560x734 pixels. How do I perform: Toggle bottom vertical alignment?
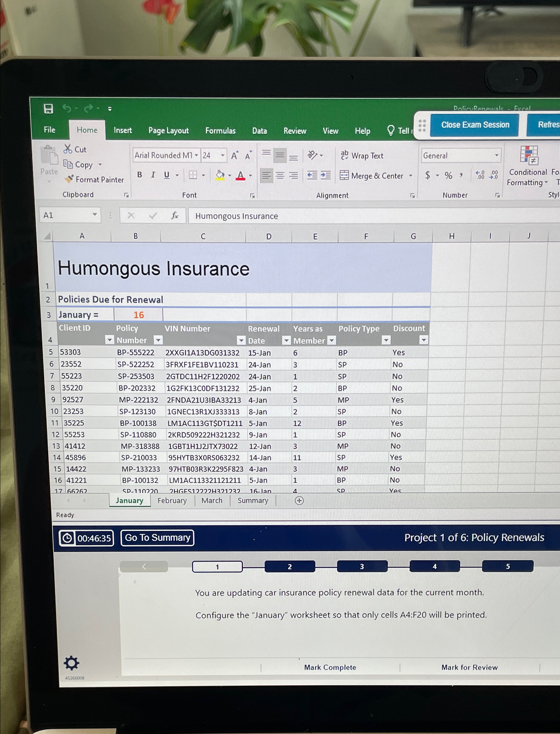pyautogui.click(x=293, y=157)
